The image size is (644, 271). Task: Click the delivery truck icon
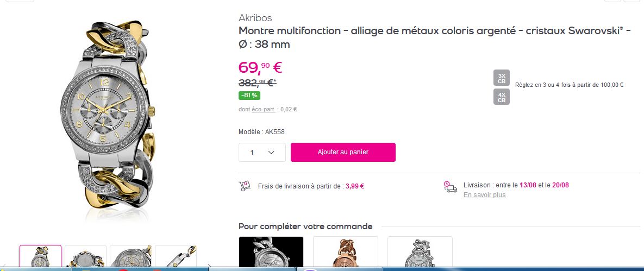click(450, 186)
